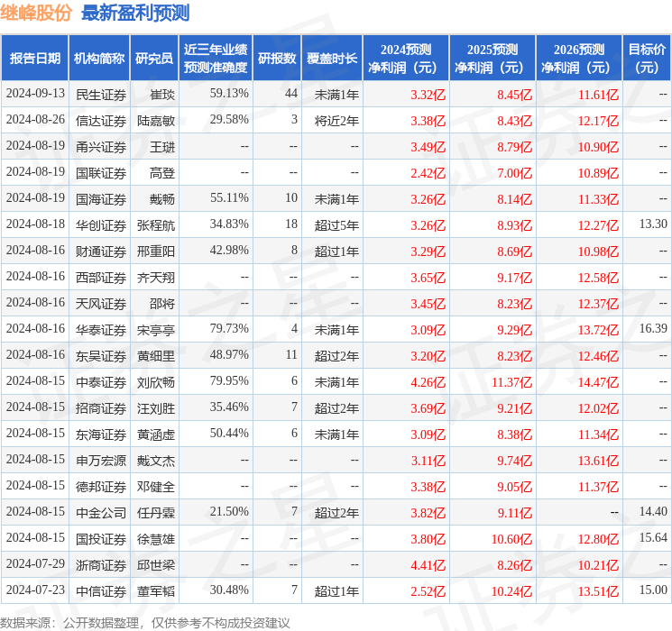
Task: Click researcher name 陆嘉敏
Action: [156, 121]
